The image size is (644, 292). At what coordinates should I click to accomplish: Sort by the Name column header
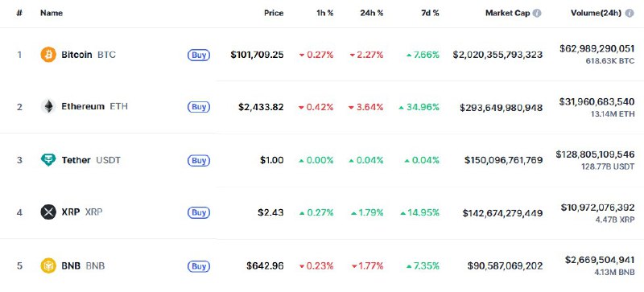point(52,13)
